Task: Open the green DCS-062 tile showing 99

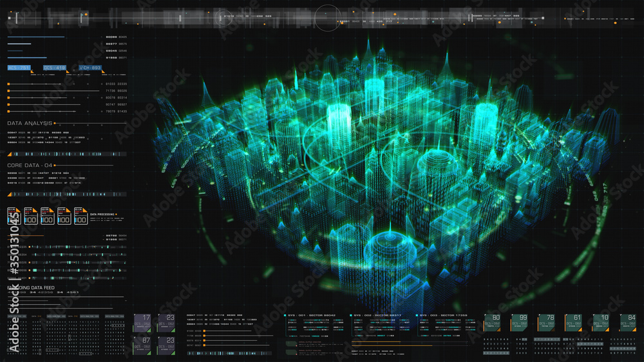Action: (x=519, y=323)
